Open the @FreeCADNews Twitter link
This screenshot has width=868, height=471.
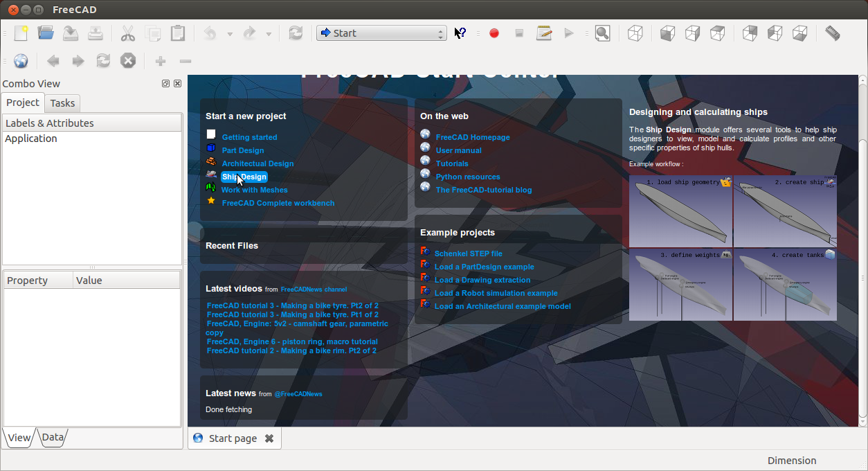click(x=298, y=394)
